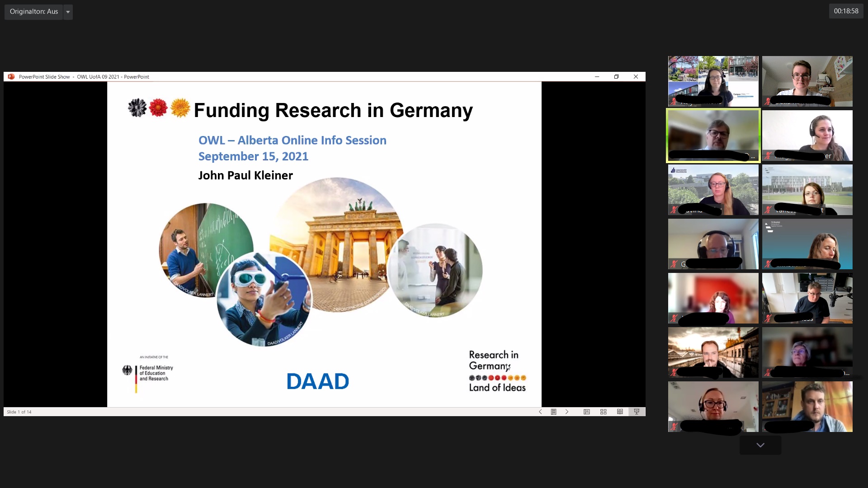
Task: Click muted mic icon on red wall tile
Action: coord(674,318)
